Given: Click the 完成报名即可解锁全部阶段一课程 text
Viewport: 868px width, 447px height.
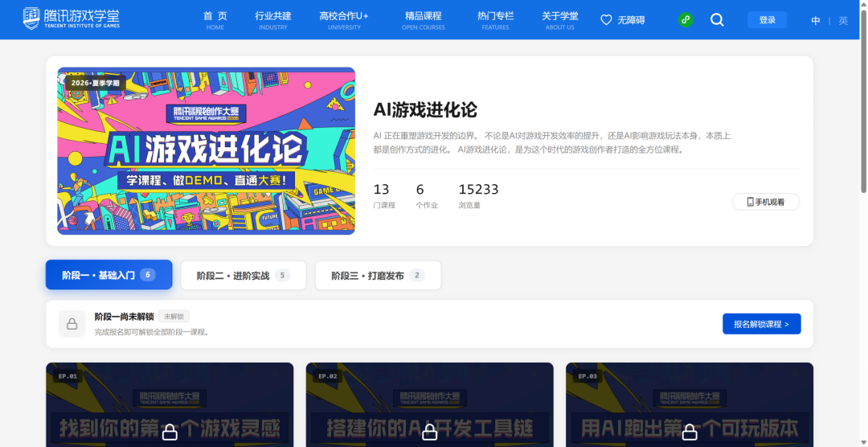Looking at the screenshot, I should point(152,332).
